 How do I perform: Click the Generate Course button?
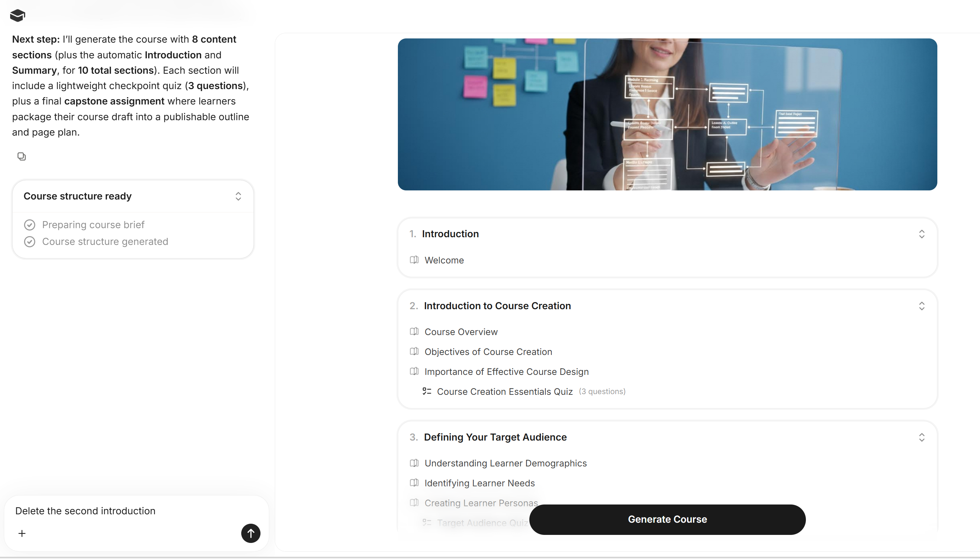click(x=667, y=520)
